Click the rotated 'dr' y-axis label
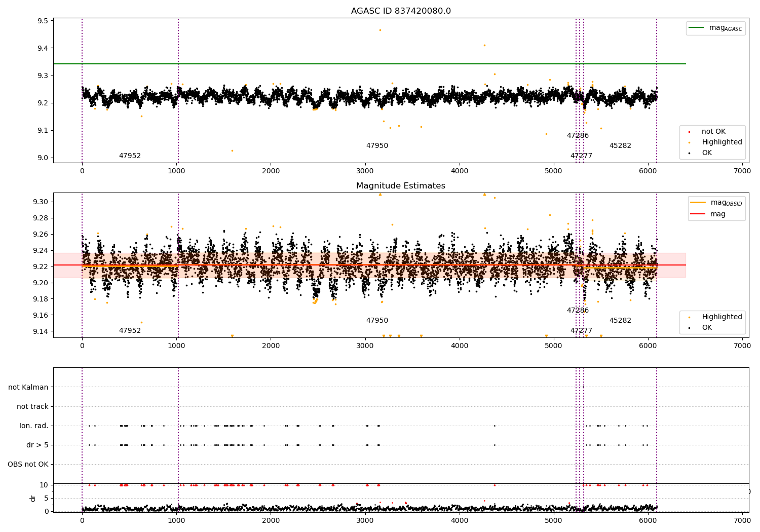This screenshot has width=760, height=532. point(33,498)
